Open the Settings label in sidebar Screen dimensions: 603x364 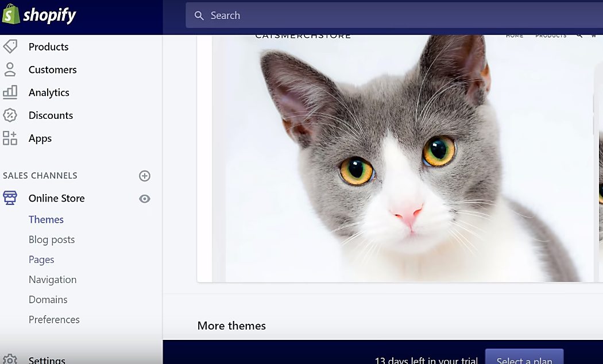click(x=47, y=360)
